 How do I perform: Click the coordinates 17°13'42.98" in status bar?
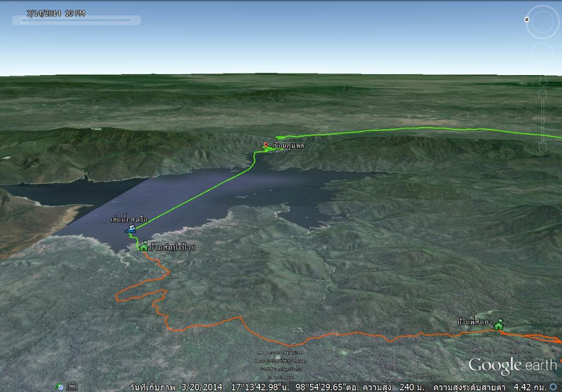260,387
